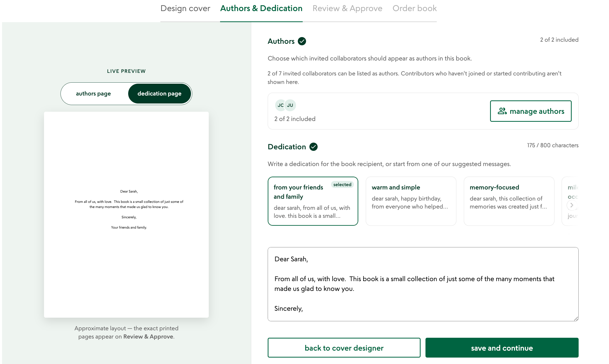
Task: Select 'from your friends and family' suggestion
Action: click(313, 201)
